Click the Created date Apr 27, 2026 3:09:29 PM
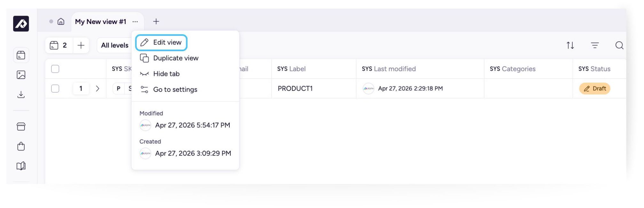The image size is (644, 208). pyautogui.click(x=193, y=153)
